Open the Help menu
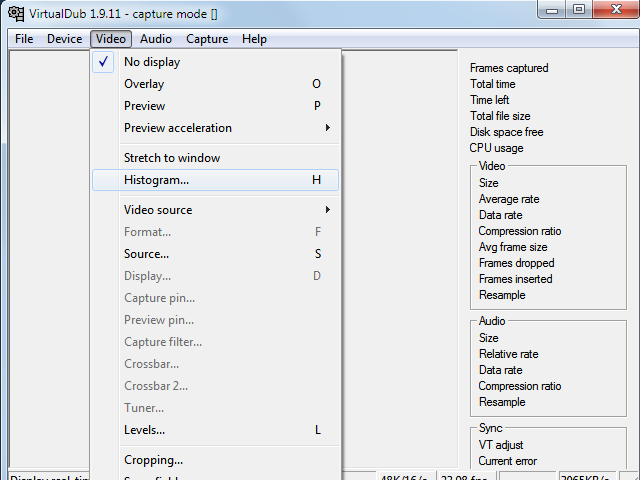The image size is (640, 480). pos(254,39)
